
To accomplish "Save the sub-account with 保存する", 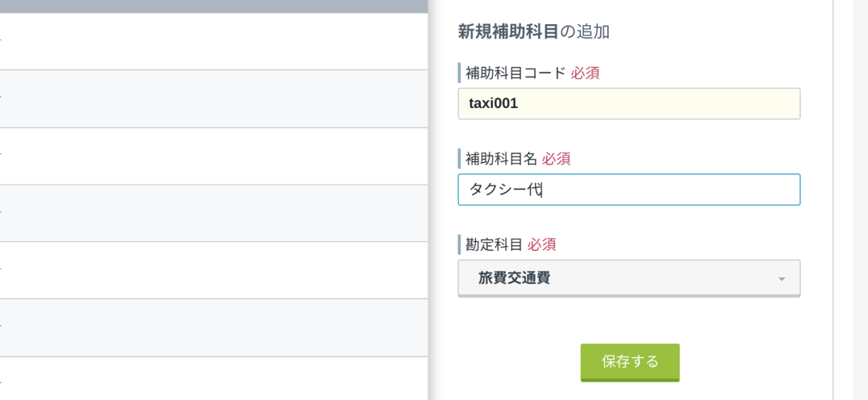I will pos(630,362).
